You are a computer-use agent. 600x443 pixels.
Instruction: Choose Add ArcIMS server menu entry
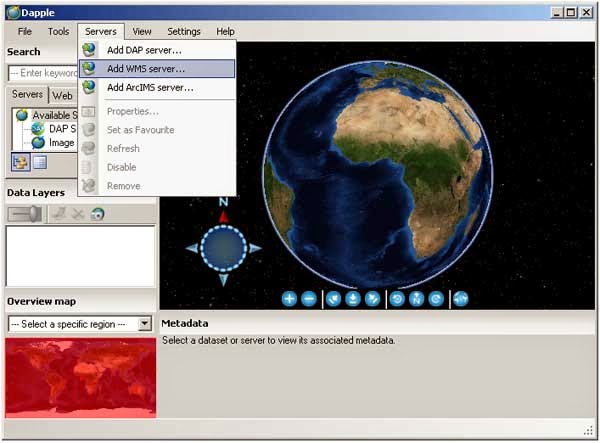tap(157, 88)
